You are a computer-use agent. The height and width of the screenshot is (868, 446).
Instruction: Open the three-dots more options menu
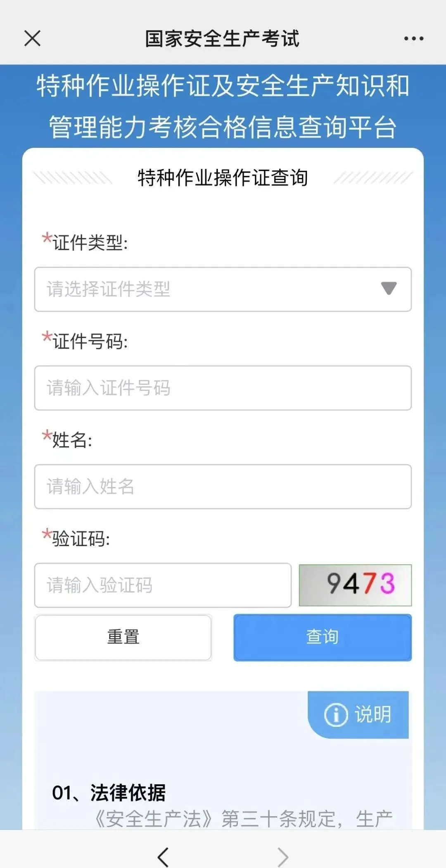tap(413, 39)
